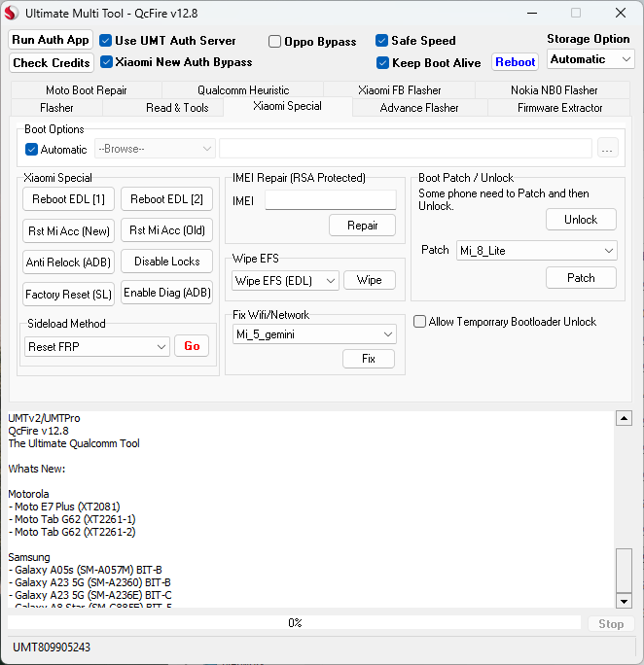This screenshot has height=665, width=644.
Task: Click the Run Auth App button
Action: point(51,40)
